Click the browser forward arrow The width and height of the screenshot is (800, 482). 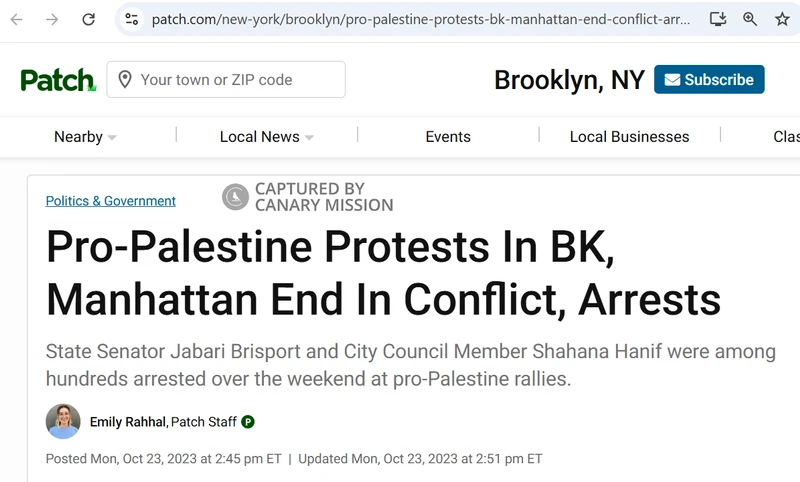(52, 19)
